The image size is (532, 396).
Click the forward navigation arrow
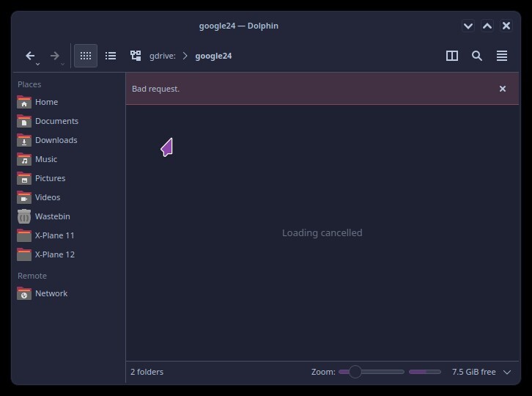click(x=54, y=56)
